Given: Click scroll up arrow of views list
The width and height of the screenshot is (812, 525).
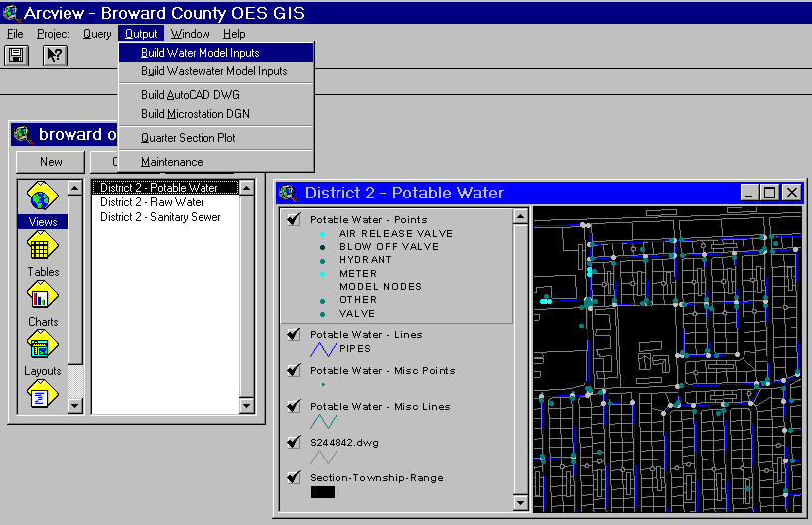Looking at the screenshot, I should (246, 188).
